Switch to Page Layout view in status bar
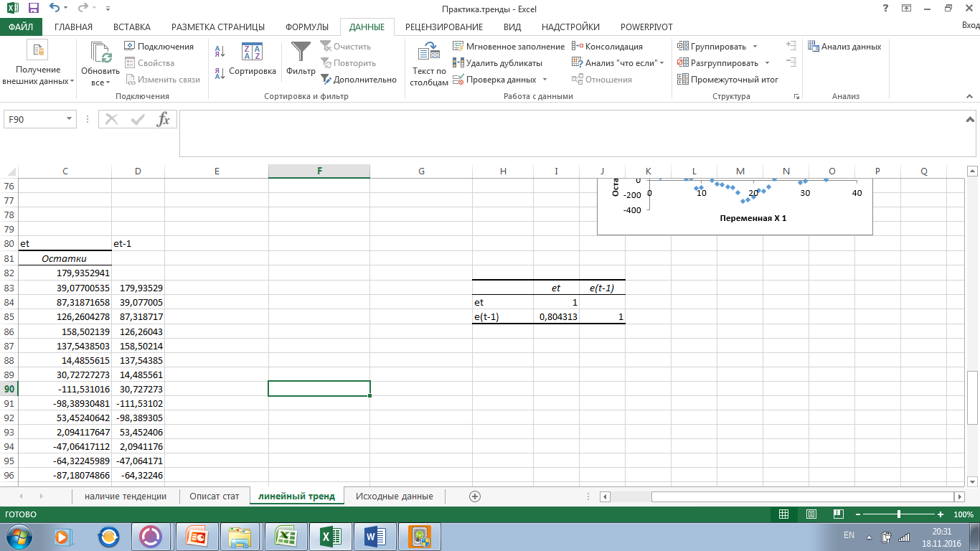 click(x=811, y=514)
